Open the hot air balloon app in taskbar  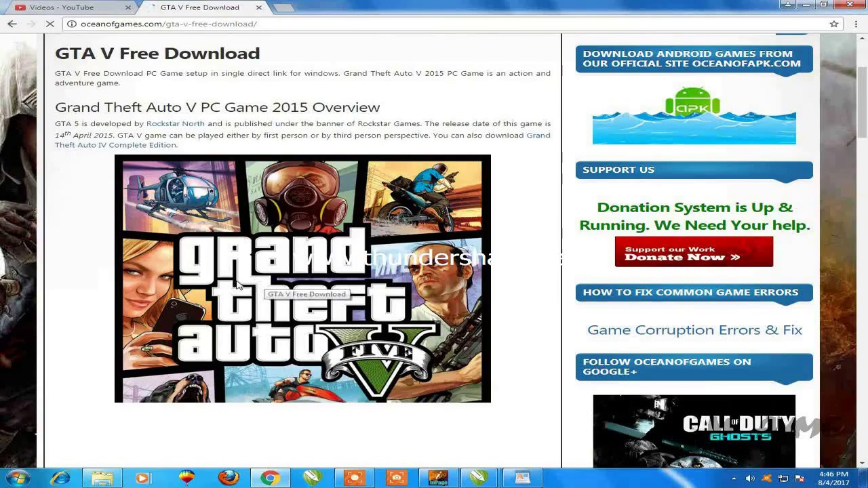pyautogui.click(x=186, y=478)
